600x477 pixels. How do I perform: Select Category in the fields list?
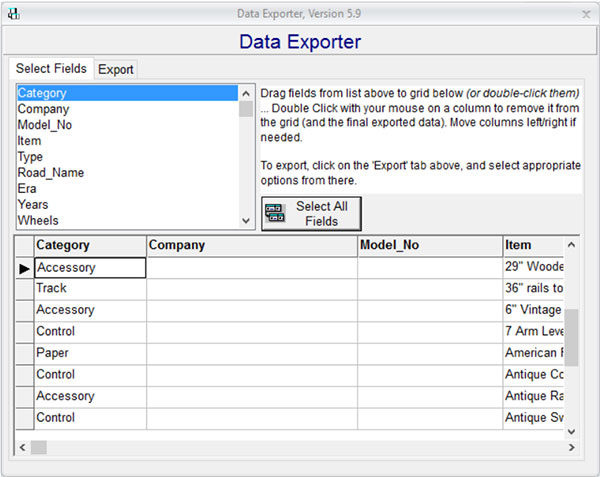coord(127,93)
